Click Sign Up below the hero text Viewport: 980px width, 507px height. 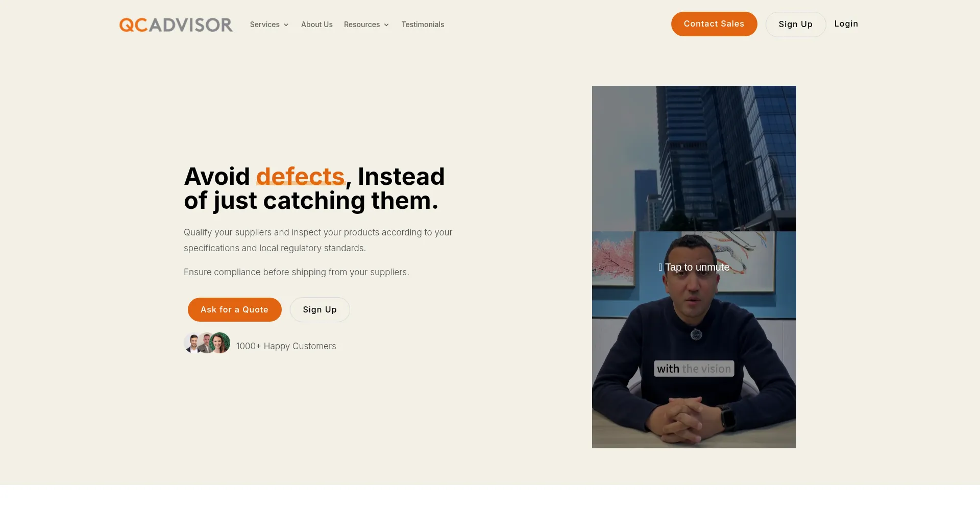[320, 309]
